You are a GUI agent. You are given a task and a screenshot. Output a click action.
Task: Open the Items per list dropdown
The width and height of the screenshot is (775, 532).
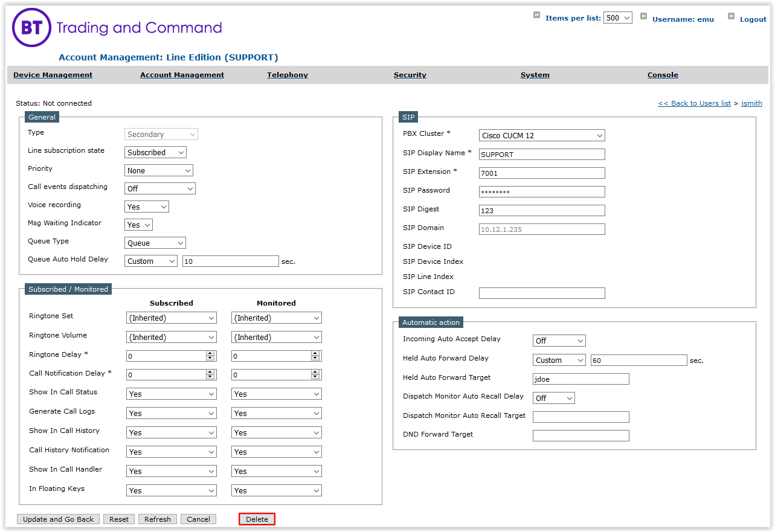(617, 18)
